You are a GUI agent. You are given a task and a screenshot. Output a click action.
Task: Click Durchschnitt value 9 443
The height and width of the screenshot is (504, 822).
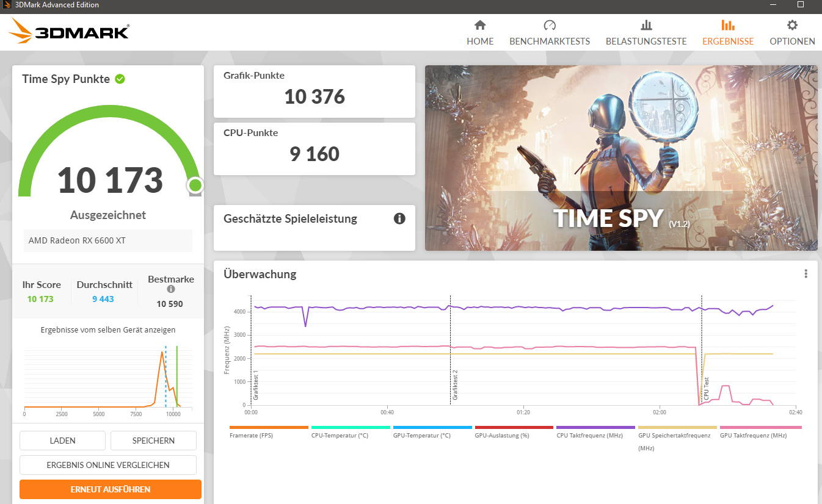103,299
